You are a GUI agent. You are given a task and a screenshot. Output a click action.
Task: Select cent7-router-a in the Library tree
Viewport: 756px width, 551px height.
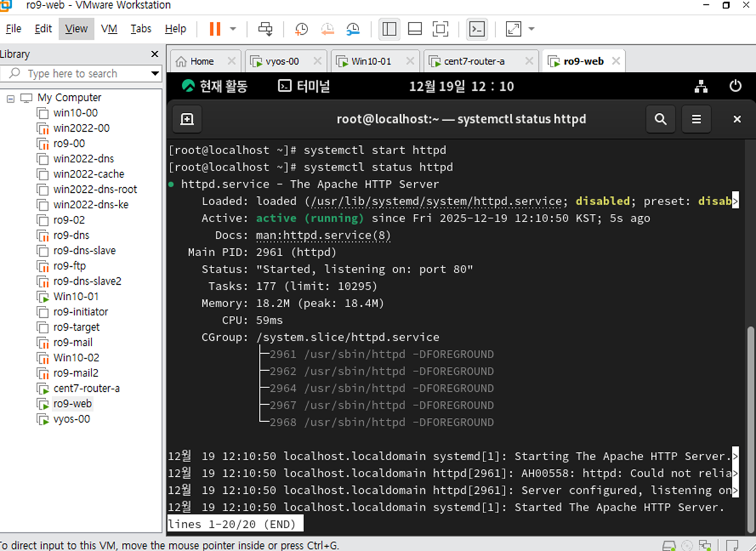coord(86,388)
